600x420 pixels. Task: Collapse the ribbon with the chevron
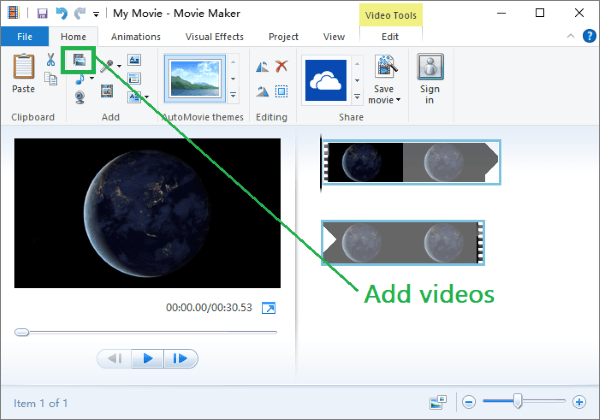571,36
